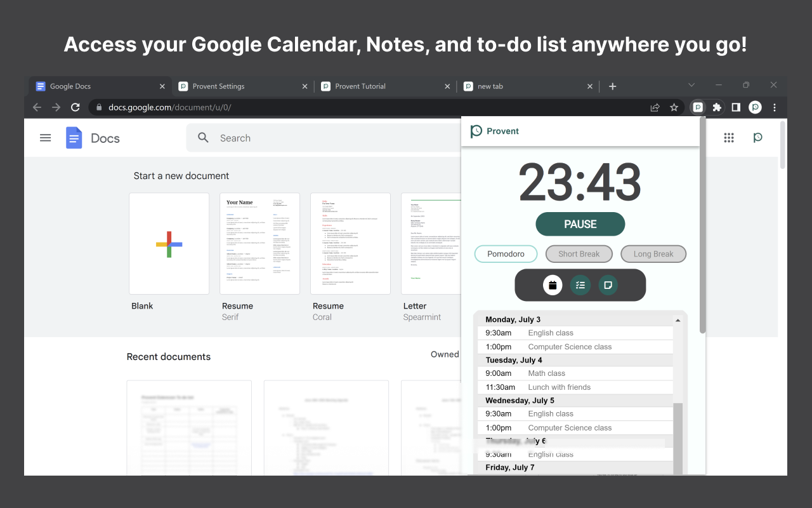Click the Wednesday, July 5 date header
The width and height of the screenshot is (812, 508).
(520, 401)
